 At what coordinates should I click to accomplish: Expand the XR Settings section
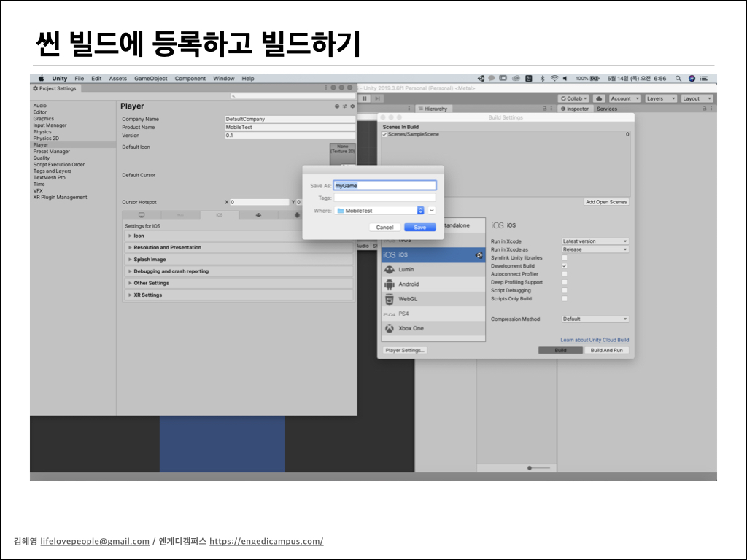click(130, 295)
